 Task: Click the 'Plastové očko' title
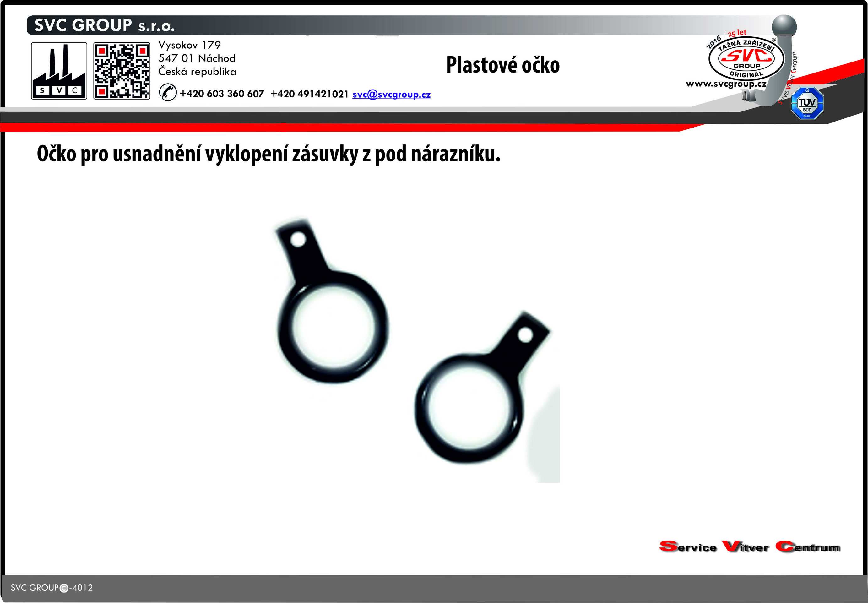(x=503, y=65)
